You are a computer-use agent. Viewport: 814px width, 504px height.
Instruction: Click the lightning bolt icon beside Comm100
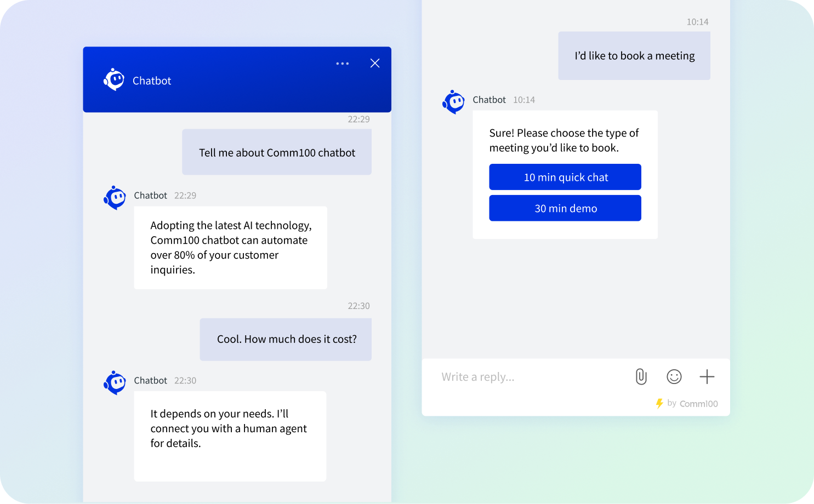coord(659,404)
